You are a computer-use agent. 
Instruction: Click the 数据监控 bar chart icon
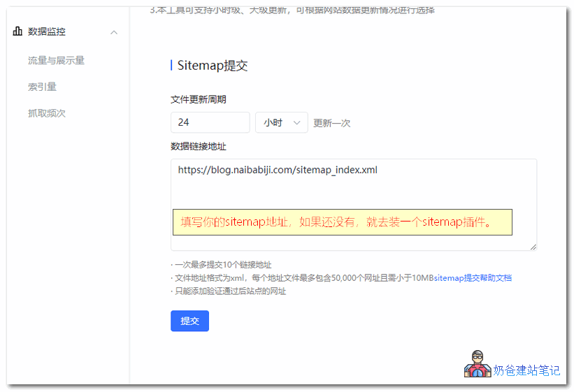(x=17, y=31)
